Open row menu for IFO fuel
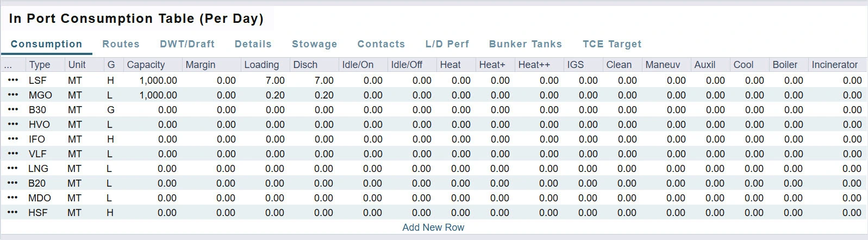This screenshot has width=868, height=240. 13,139
